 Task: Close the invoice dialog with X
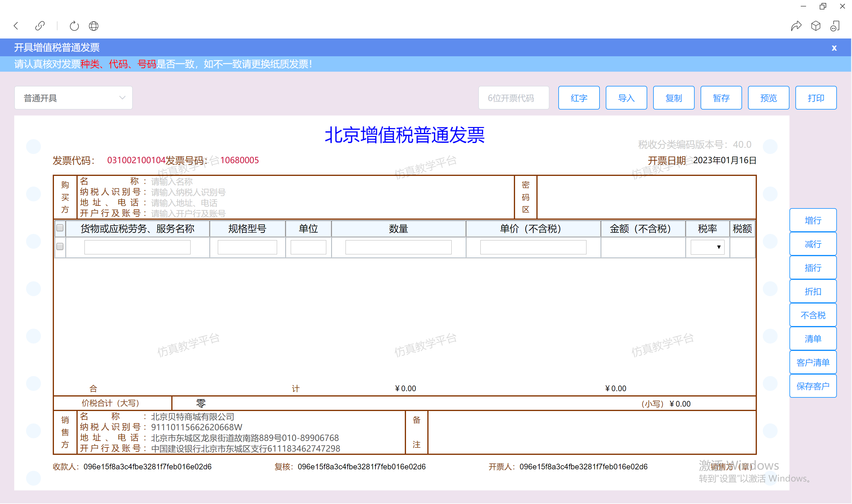pos(834,48)
